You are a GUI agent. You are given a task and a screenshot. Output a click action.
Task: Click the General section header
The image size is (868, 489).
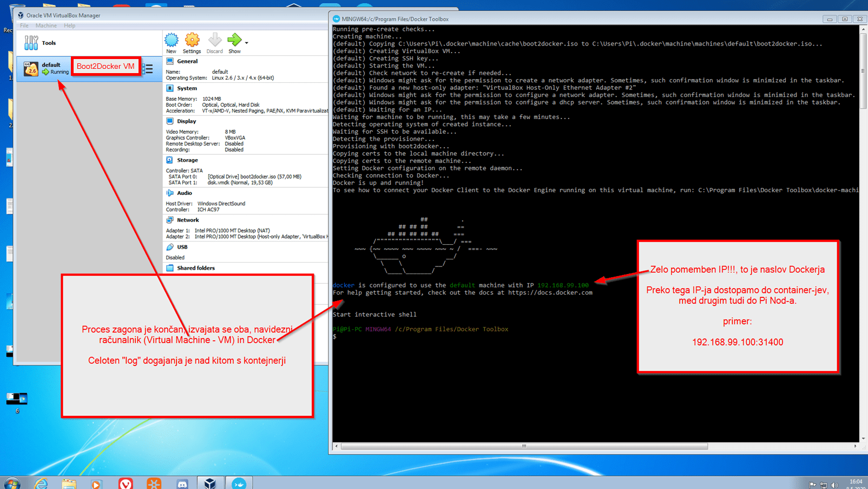pos(187,61)
